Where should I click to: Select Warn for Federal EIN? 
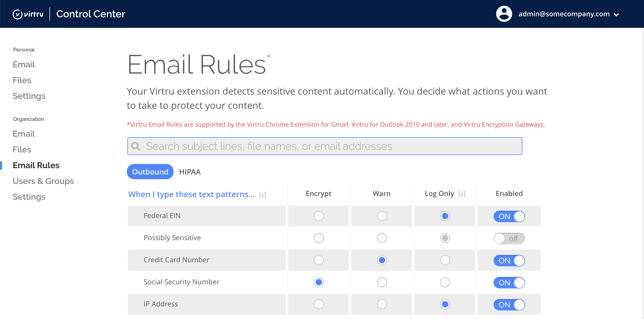[382, 216]
